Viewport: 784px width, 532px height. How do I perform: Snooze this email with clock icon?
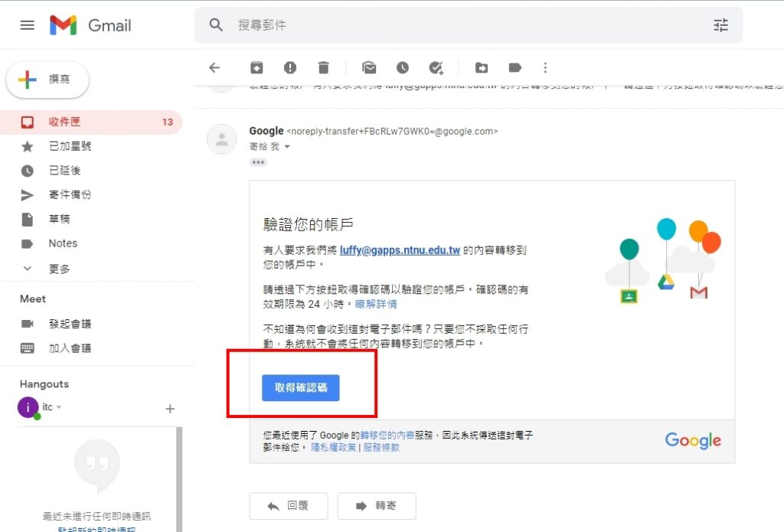coord(403,67)
